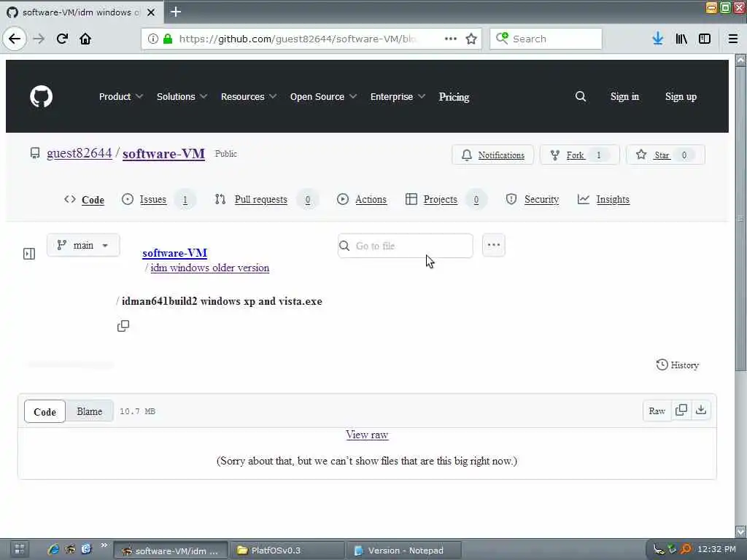Reload the page with the refresh icon
The image size is (747, 560).
click(62, 39)
